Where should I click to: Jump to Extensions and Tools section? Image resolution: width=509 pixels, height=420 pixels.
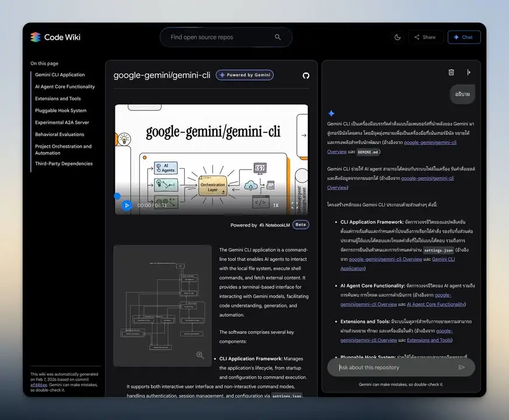pyautogui.click(x=58, y=99)
